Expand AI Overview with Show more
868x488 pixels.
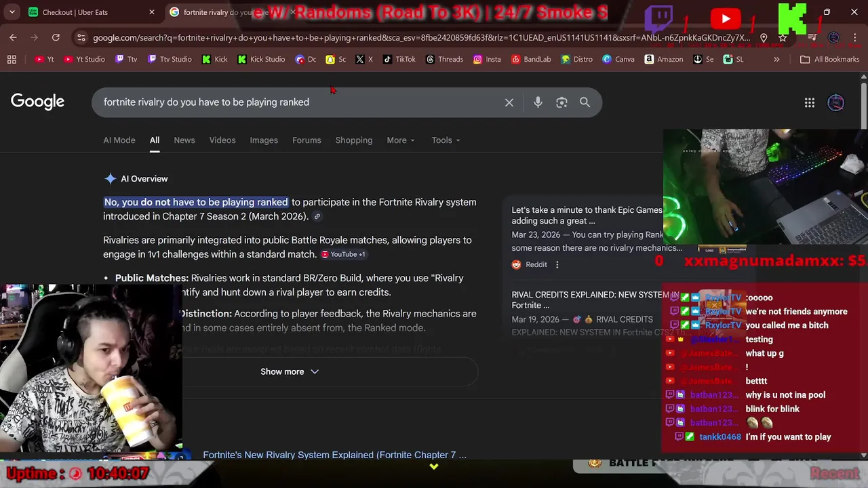[x=290, y=371]
